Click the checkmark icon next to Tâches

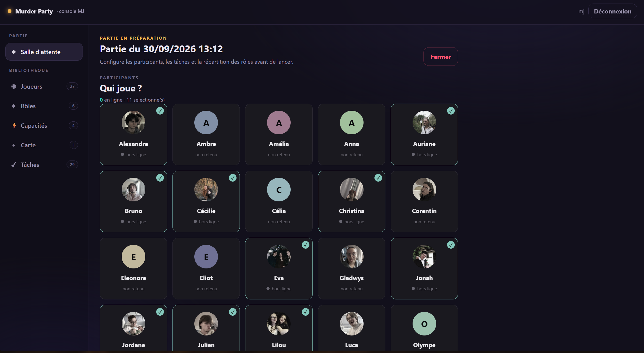coord(14,165)
